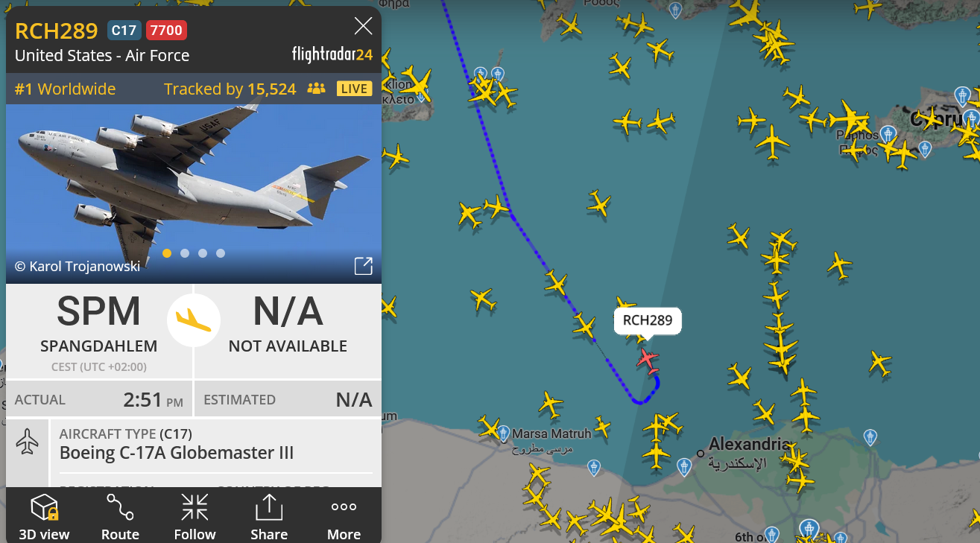Click the Marsa Matruh airport marker

pos(504,434)
